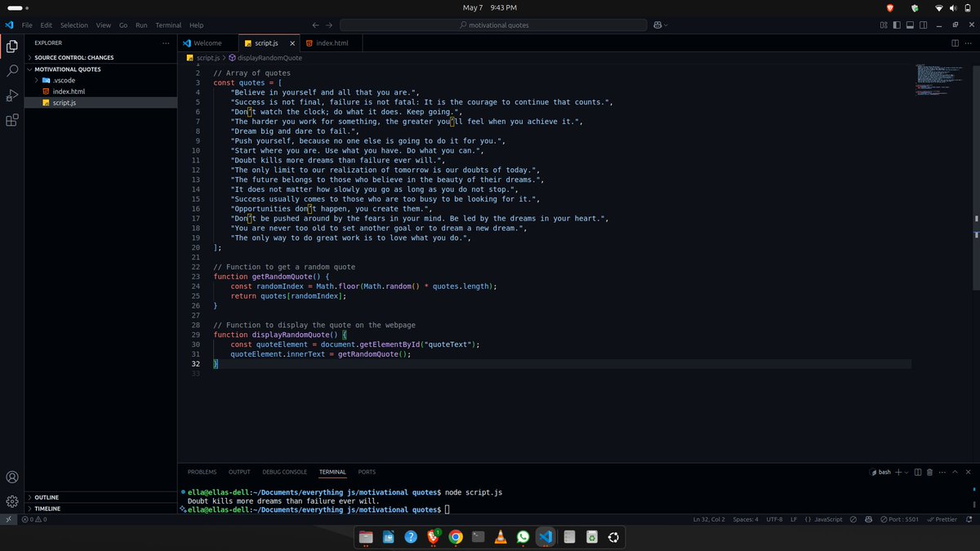Image resolution: width=980 pixels, height=551 pixels.
Task: Expand the Outline section
Action: (100, 497)
